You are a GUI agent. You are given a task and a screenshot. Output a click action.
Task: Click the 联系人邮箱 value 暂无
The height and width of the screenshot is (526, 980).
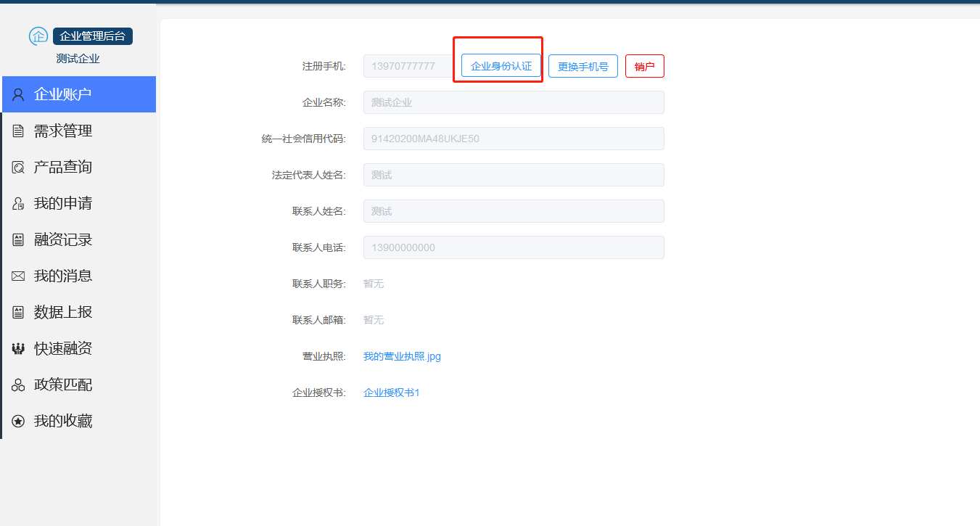pyautogui.click(x=374, y=320)
